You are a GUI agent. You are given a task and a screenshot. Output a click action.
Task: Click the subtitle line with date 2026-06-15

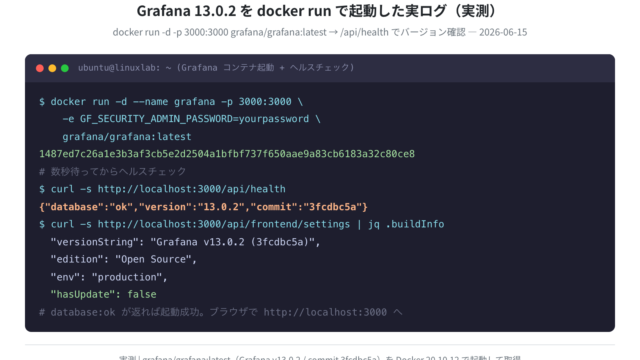click(x=320, y=32)
